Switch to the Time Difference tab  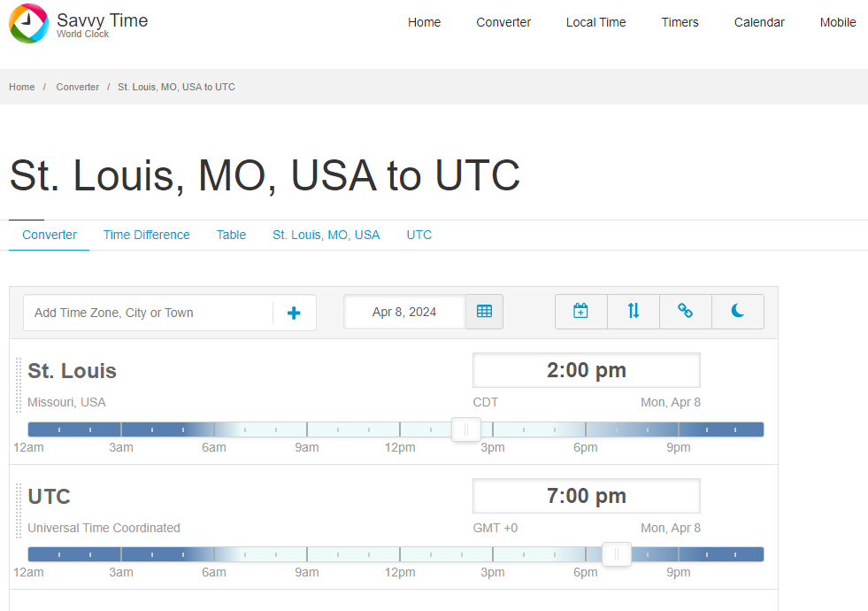coord(146,235)
